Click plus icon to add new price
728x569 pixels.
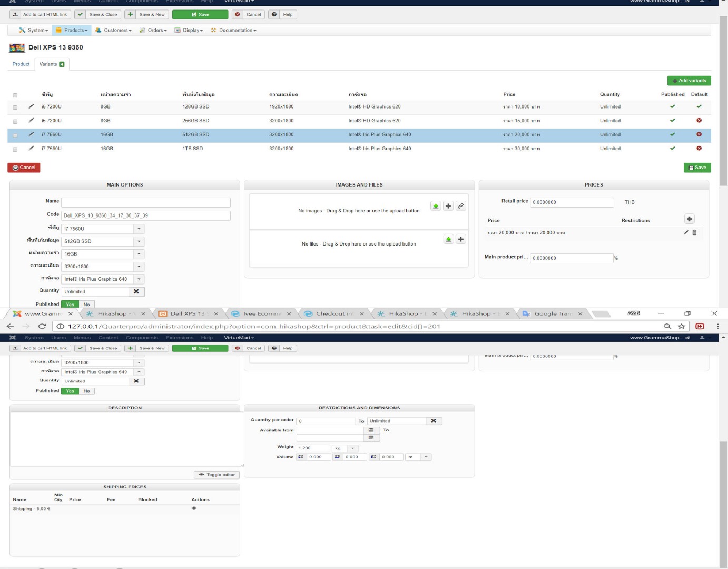[689, 219]
